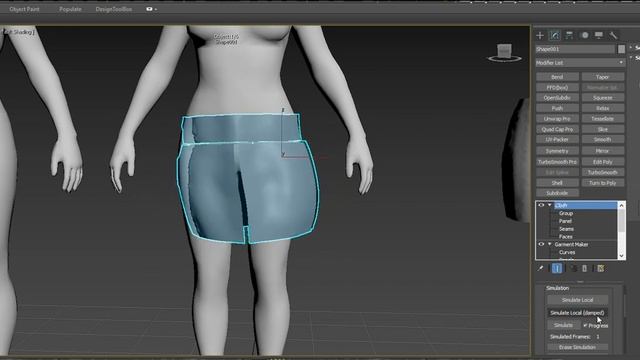Toggle the Progress checkbox
Viewport: 640px width, 360px height.
(586, 325)
